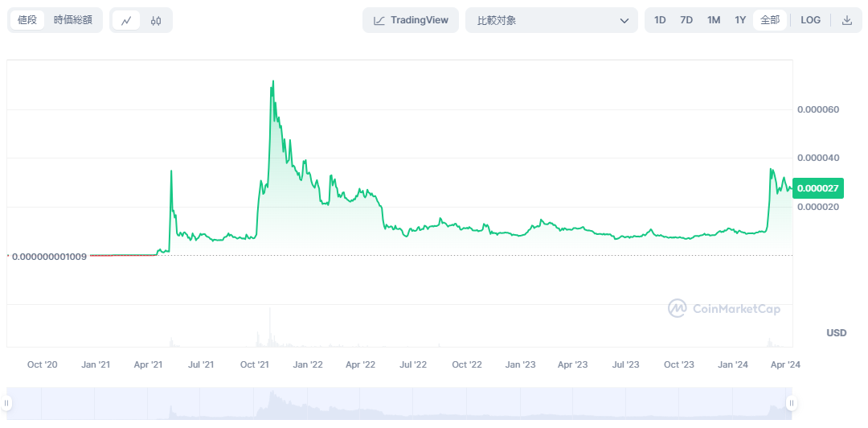This screenshot has width=868, height=428.
Task: Click the green 0.000027 current price label
Action: click(817, 187)
